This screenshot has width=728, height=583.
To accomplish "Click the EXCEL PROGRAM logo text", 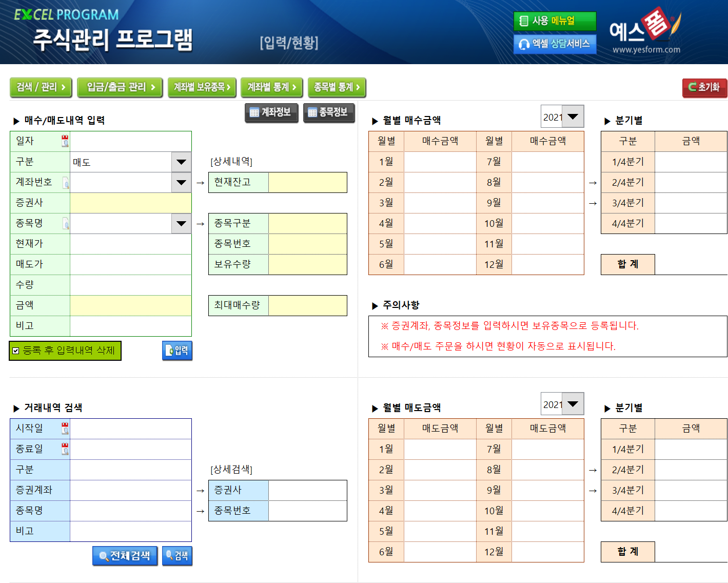I will (x=66, y=14).
